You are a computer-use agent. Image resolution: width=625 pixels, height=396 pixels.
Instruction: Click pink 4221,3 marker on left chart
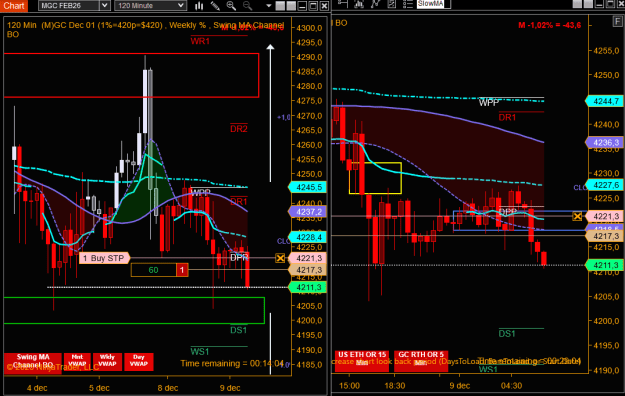tap(307, 258)
